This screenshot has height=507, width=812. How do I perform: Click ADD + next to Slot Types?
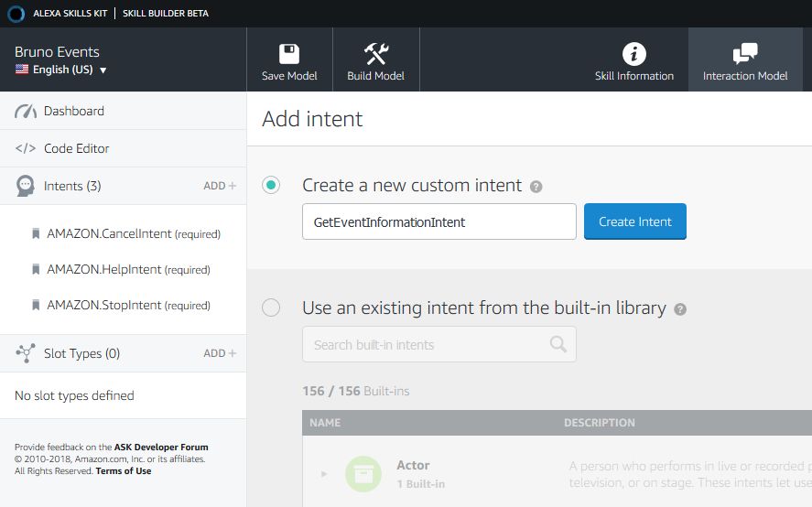(x=220, y=353)
